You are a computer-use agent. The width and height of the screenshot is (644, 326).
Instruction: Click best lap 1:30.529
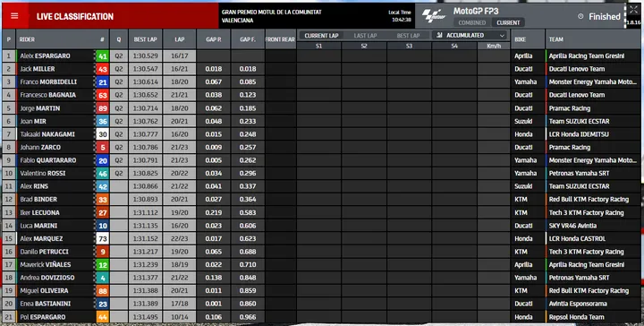[x=146, y=56]
